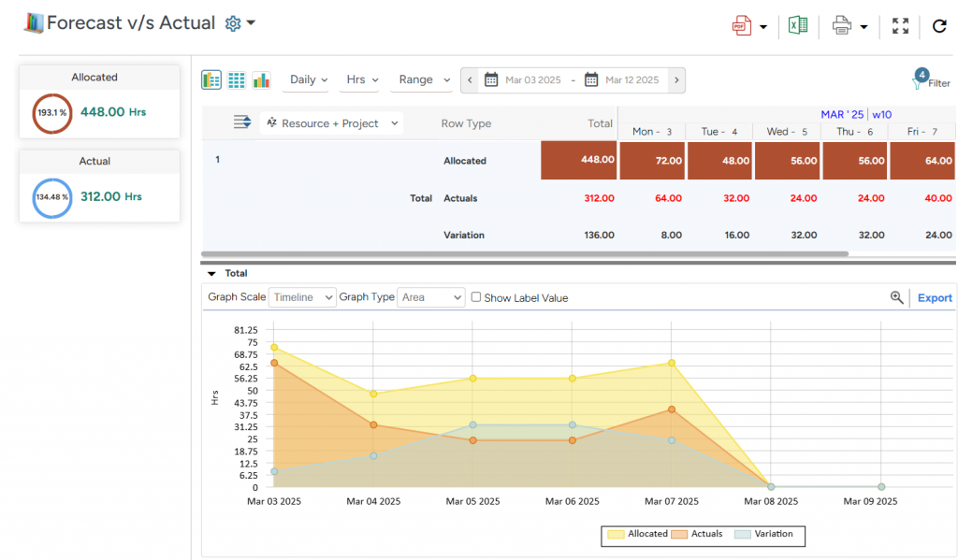This screenshot has height=560, width=958.
Task: Expand report to fullscreen view
Action: coord(900,26)
